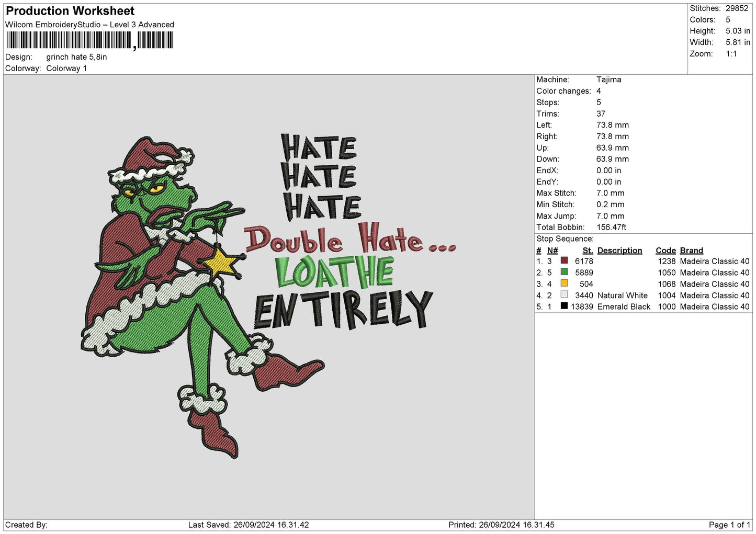Click 'Wilcom EmbroideryStudio – Level 3 Advanced' text
Image resolution: width=756 pixels, height=534 pixels.
[x=89, y=25]
